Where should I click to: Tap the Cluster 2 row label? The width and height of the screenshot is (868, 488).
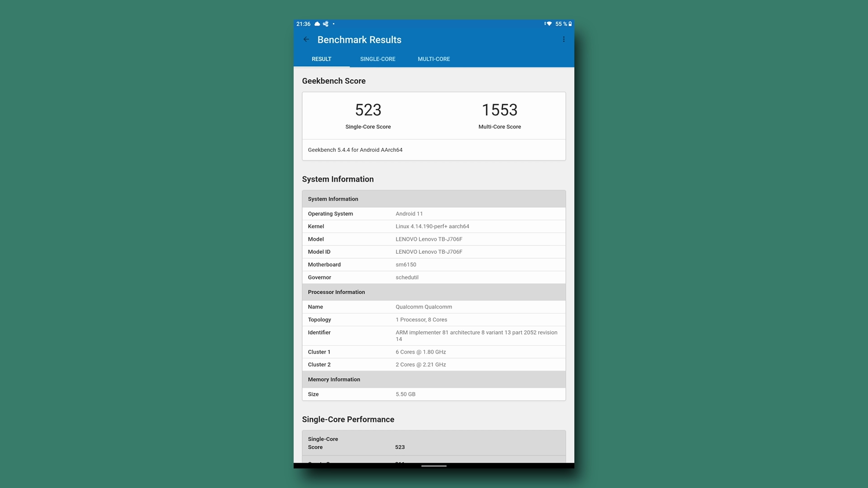pyautogui.click(x=319, y=365)
